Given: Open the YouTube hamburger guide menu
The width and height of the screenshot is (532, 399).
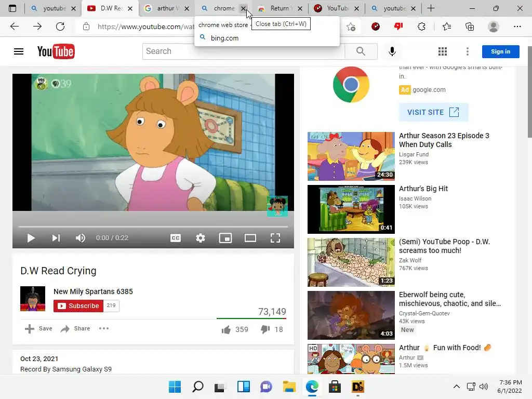Looking at the screenshot, I should (19, 51).
